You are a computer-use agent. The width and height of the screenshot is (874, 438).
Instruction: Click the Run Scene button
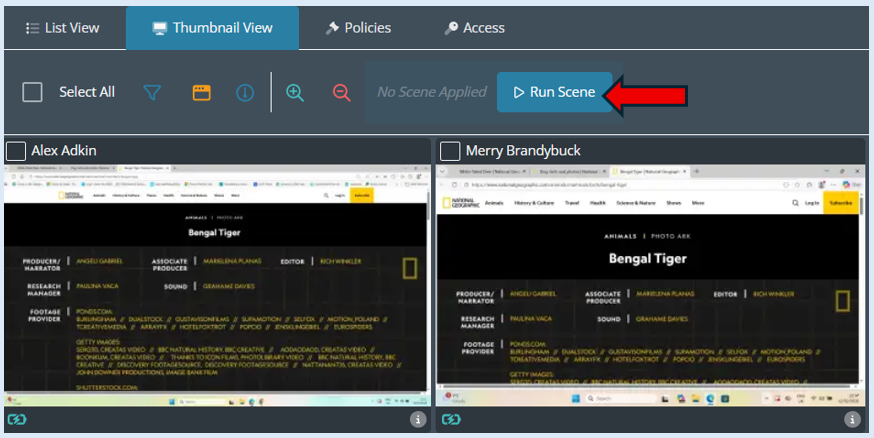point(555,92)
